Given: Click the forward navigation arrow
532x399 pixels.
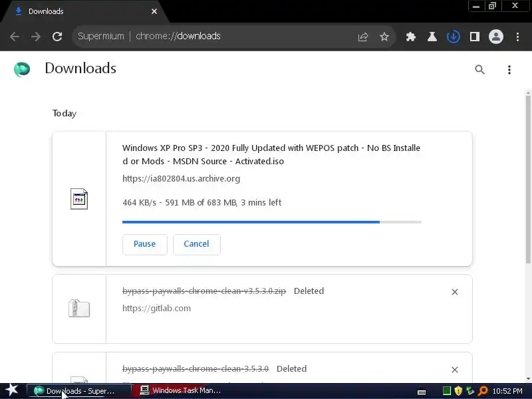Looking at the screenshot, I should [x=36, y=37].
